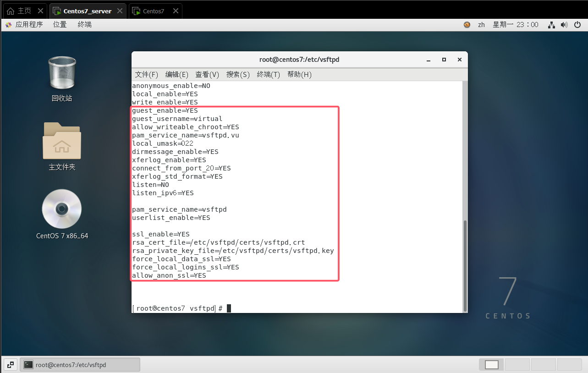Click the power icon in top bar
Image resolution: width=588 pixels, height=373 pixels.
click(577, 25)
